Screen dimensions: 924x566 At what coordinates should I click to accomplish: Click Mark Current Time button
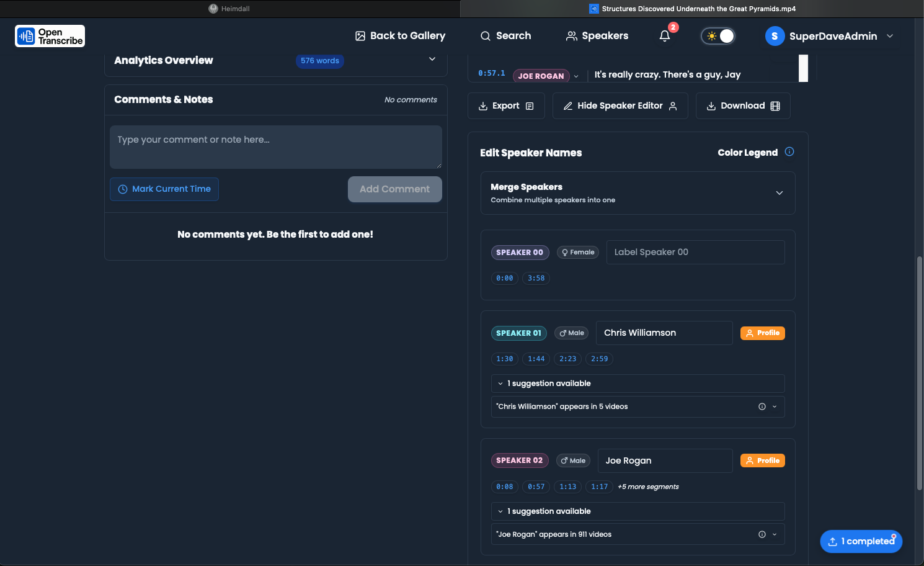point(164,189)
